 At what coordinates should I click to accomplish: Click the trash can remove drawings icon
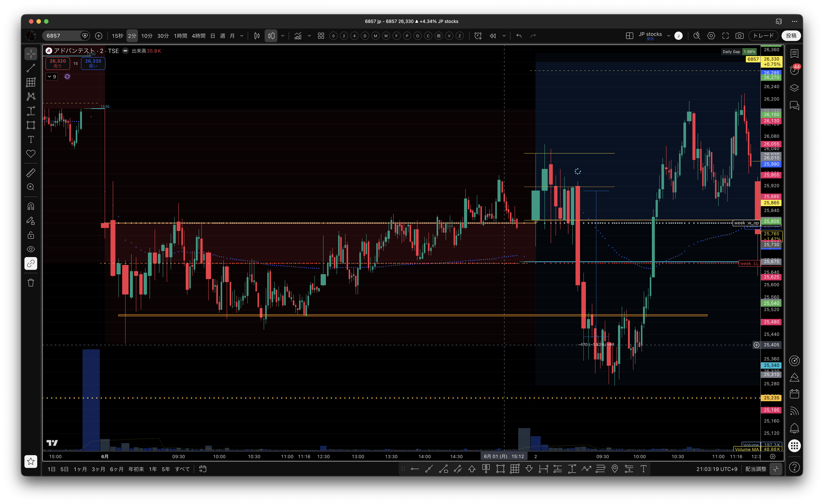coord(31,283)
